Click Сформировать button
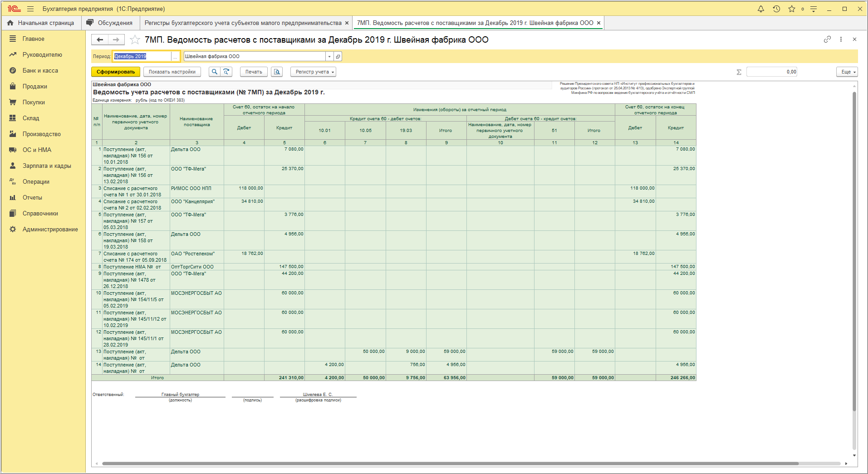868x474 pixels. [x=116, y=72]
